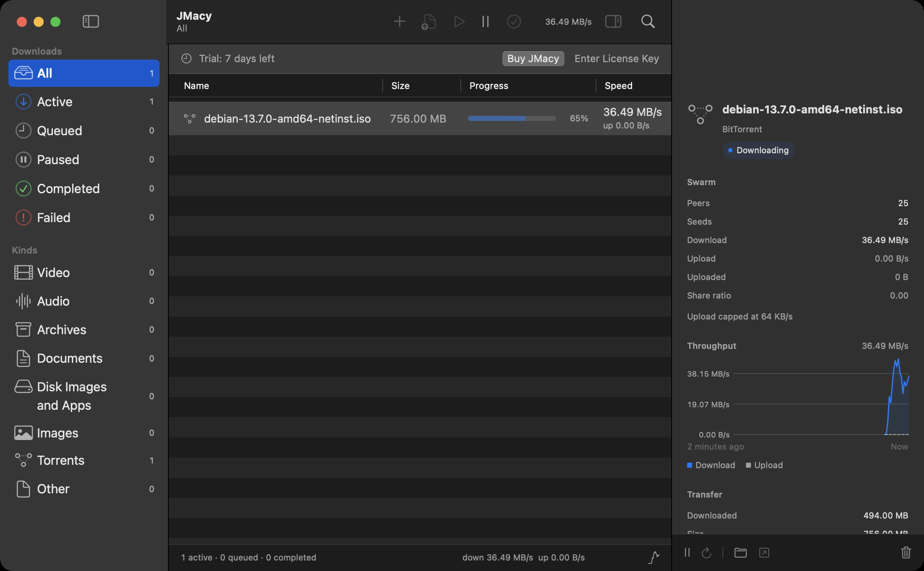Resume downloads with the play icon
This screenshot has height=571, width=924.
pyautogui.click(x=459, y=21)
